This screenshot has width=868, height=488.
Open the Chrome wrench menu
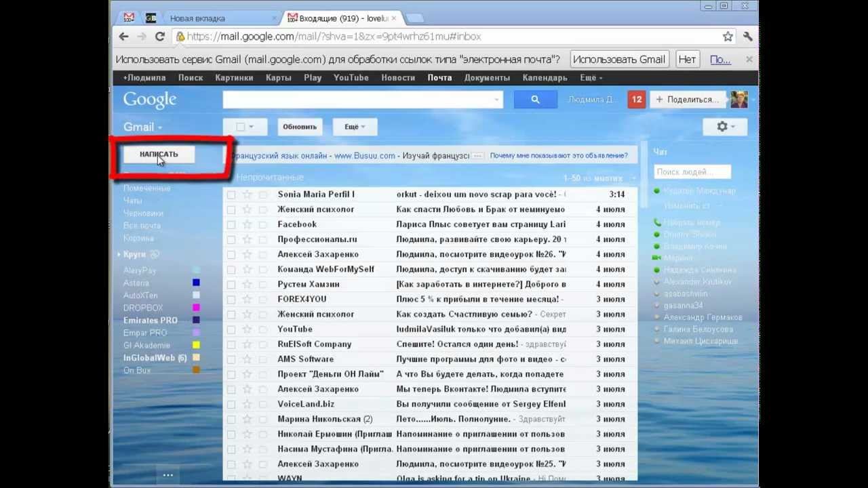[748, 37]
